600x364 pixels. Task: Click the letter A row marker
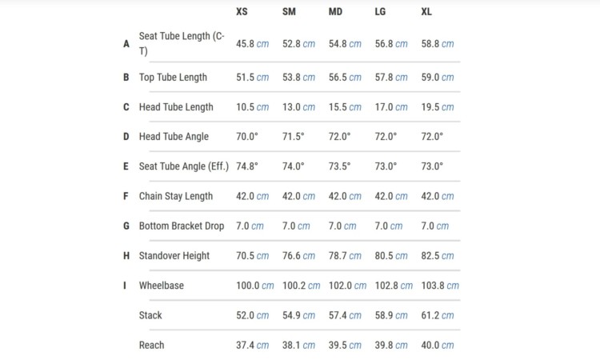pyautogui.click(x=126, y=44)
